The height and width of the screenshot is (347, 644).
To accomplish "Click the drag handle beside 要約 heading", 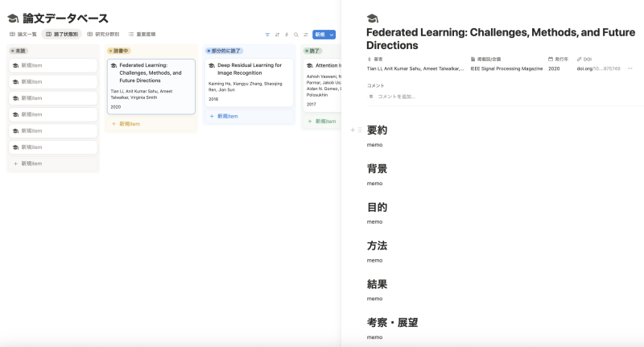I will (x=360, y=130).
